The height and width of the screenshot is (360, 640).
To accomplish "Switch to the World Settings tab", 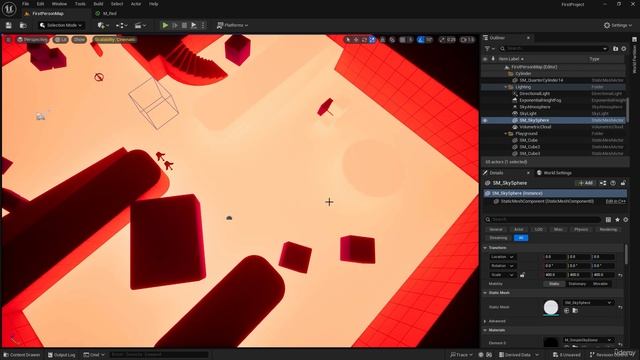I will coord(554,173).
